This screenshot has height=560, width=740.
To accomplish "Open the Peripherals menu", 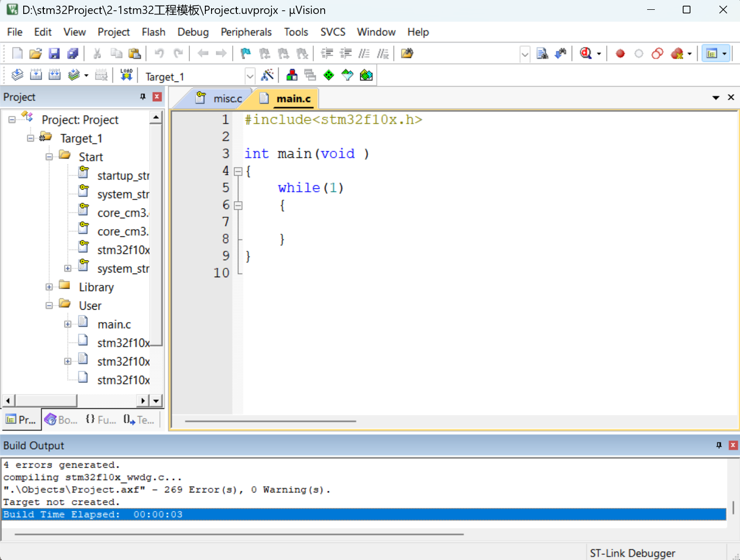I will point(246,32).
